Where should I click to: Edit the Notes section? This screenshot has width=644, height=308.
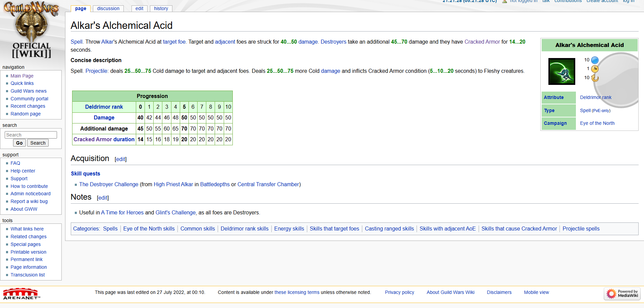(x=103, y=198)
